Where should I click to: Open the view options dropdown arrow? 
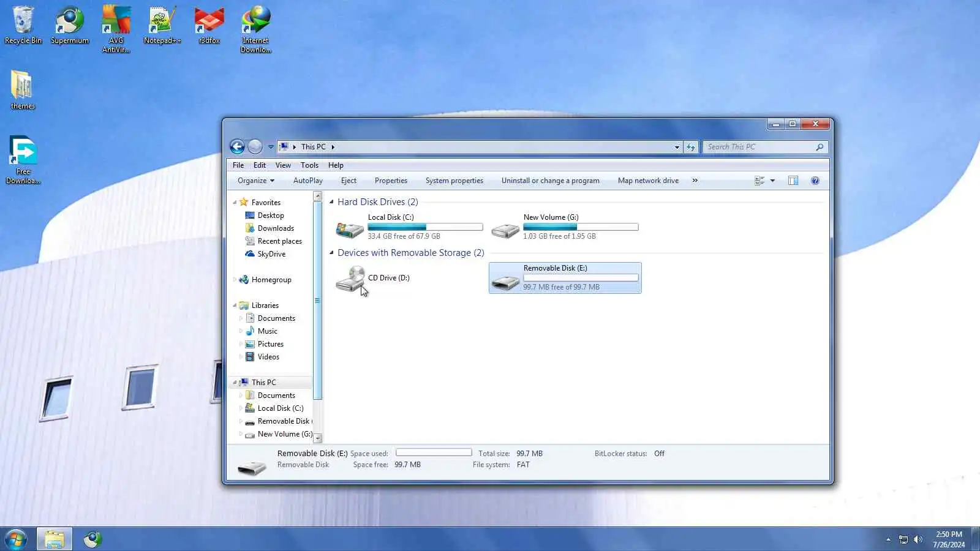[x=772, y=181]
